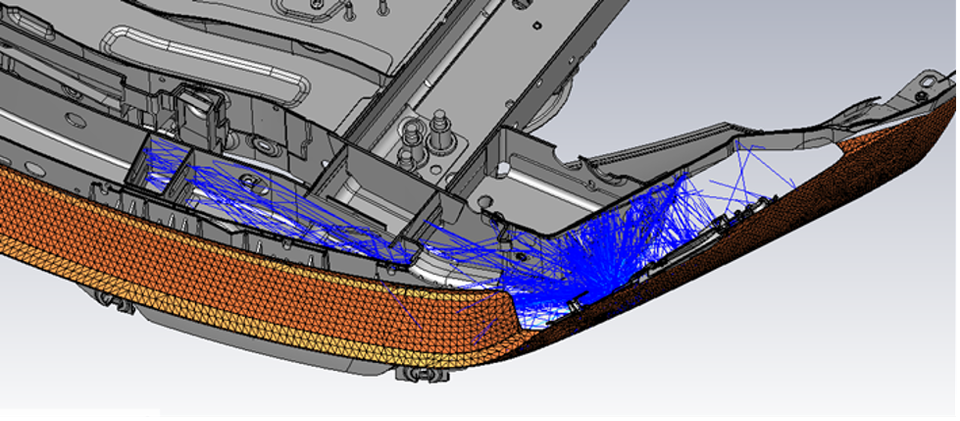Click the cluster of three bolts on crossbeam
Image resolution: width=960 pixels, height=421 pixels.
[427, 140]
